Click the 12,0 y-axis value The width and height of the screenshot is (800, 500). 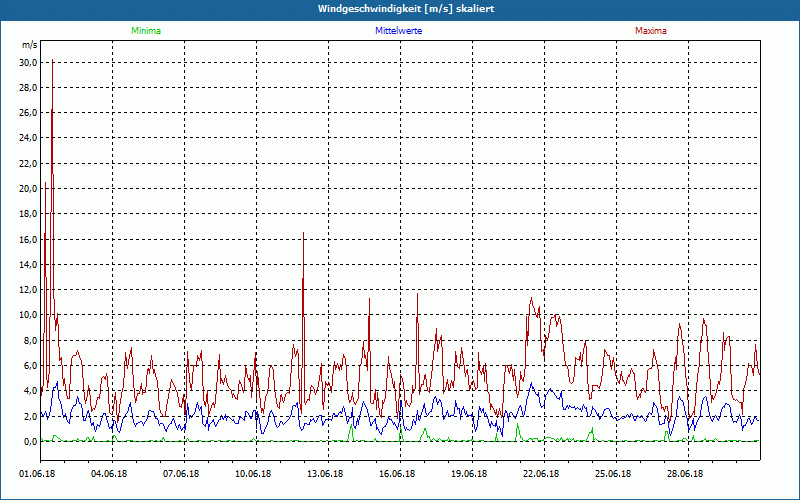pyautogui.click(x=29, y=290)
